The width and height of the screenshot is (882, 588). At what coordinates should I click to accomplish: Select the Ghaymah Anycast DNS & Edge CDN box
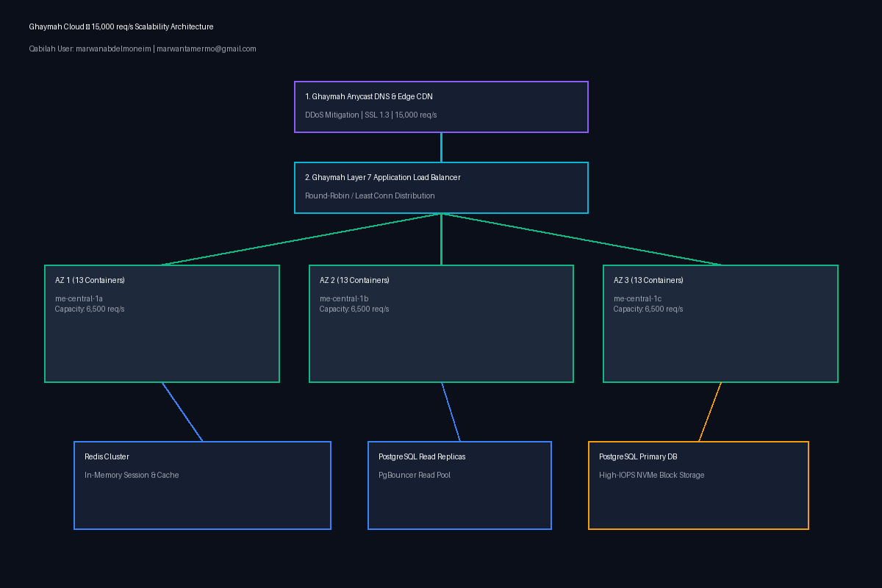pos(441,107)
